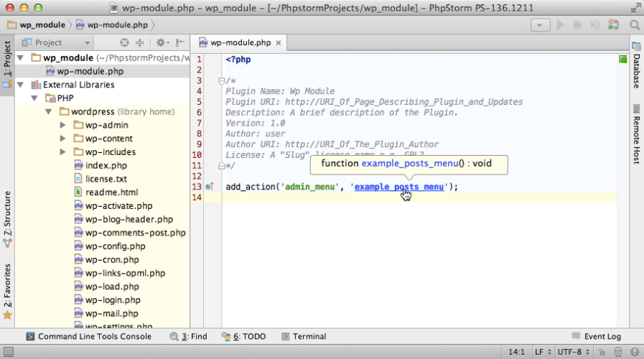This screenshot has width=644, height=359.
Task: Select wp-comments-post.php file
Action: tap(130, 233)
